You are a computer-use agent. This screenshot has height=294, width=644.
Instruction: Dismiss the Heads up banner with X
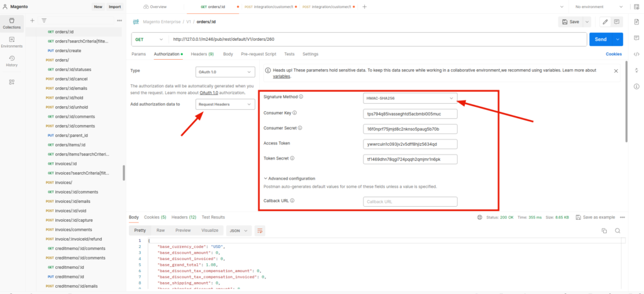616,71
